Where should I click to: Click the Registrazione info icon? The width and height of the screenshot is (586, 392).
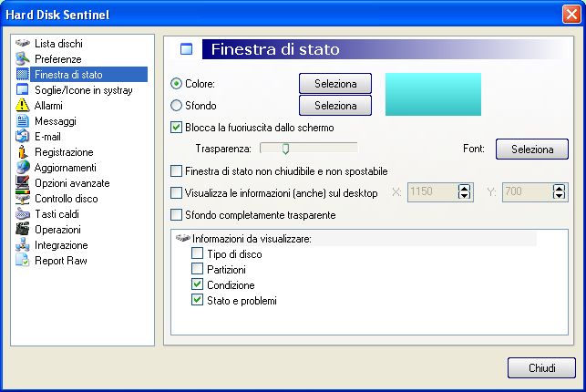coord(23,152)
